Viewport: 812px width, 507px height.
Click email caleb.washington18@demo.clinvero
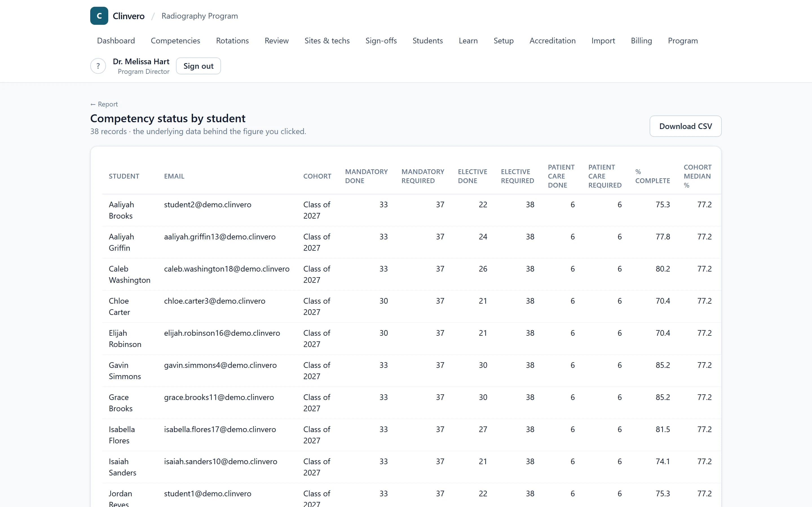(x=226, y=269)
